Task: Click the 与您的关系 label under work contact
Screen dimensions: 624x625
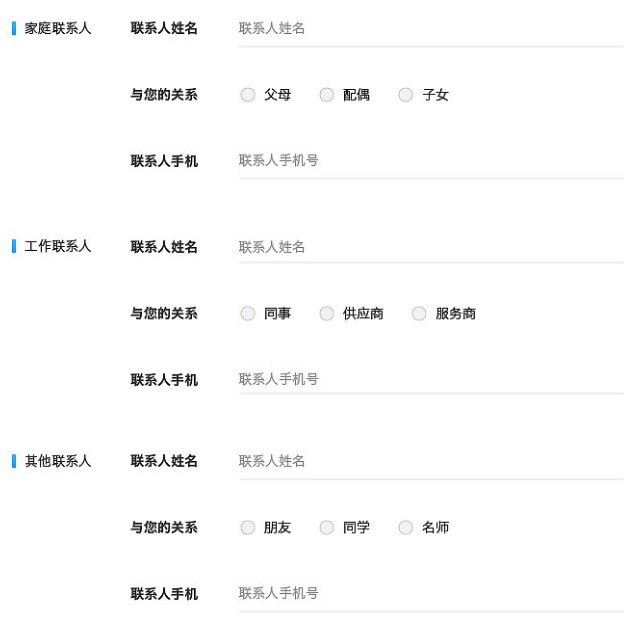Action: point(164,314)
